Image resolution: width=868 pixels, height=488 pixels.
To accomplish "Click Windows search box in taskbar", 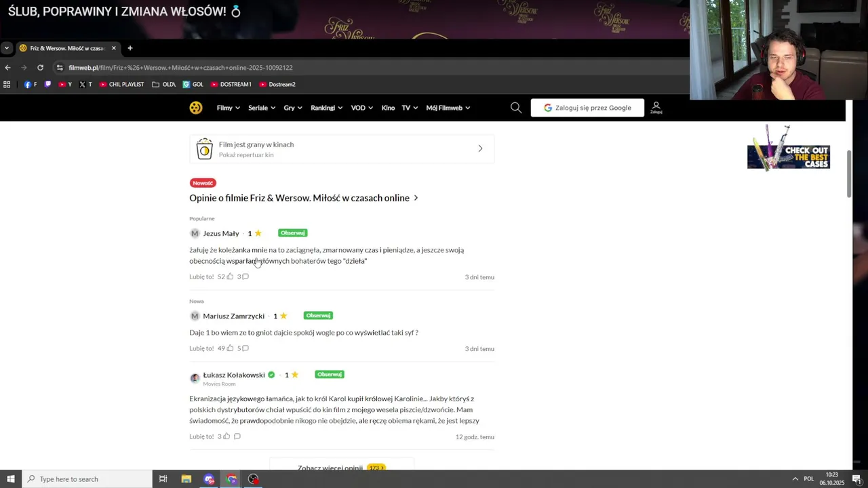I will tap(87, 479).
